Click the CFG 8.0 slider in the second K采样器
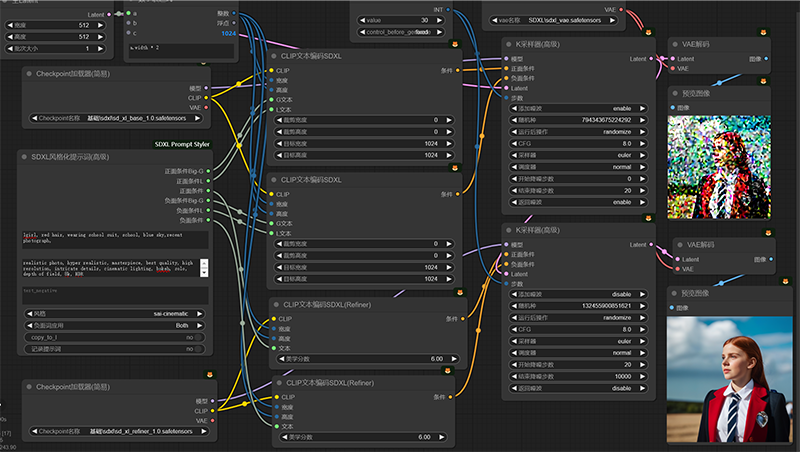Screen dimensions: 800x452 [579, 330]
